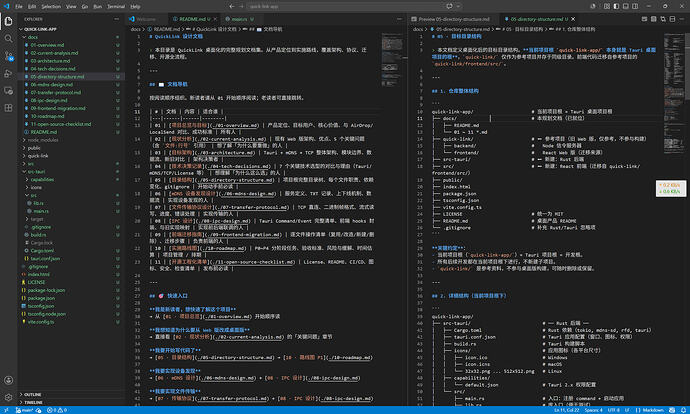Click errors and warnings count in status bar
This screenshot has width=690, height=414.
coord(57,410)
